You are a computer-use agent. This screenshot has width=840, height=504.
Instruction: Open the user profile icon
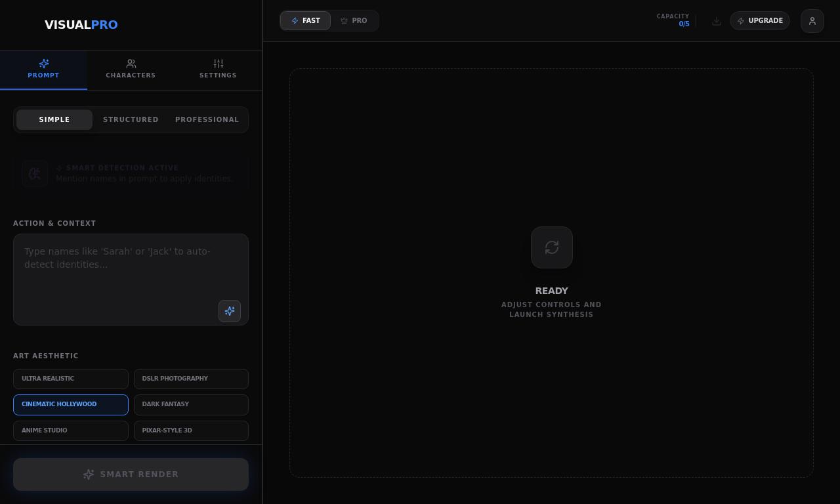point(812,21)
